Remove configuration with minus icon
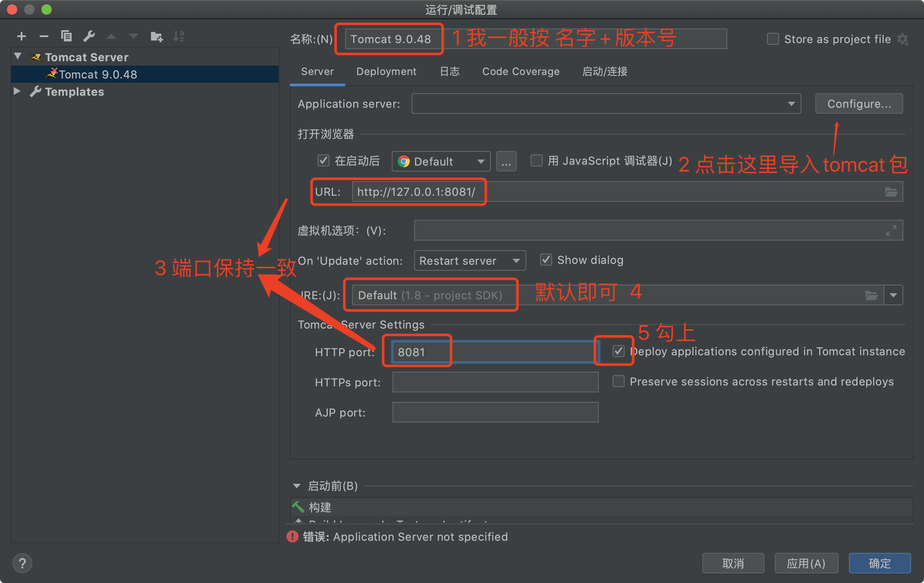Screen dimensions: 924x583 click(44, 37)
